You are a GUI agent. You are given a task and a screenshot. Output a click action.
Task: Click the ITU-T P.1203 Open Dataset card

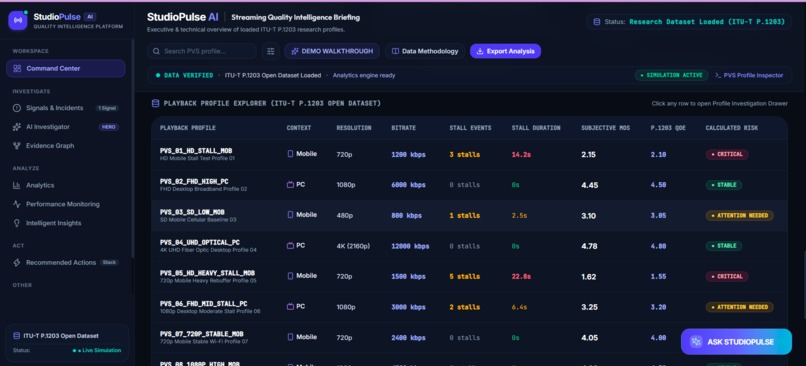[67, 343]
